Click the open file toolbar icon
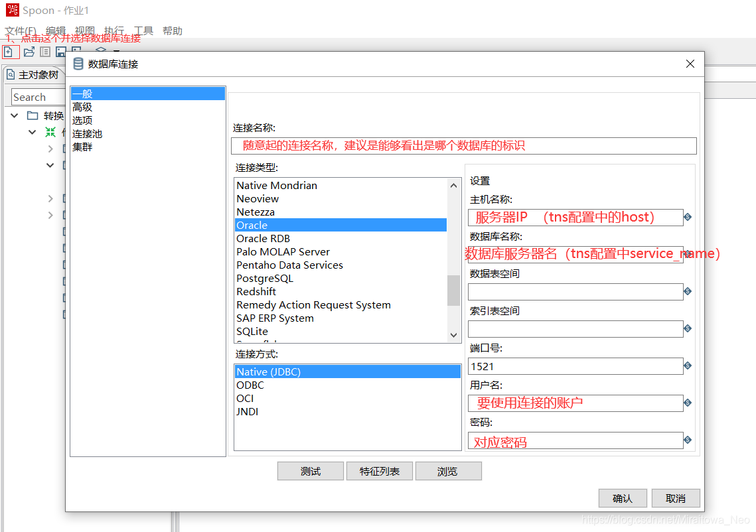 tap(29, 52)
